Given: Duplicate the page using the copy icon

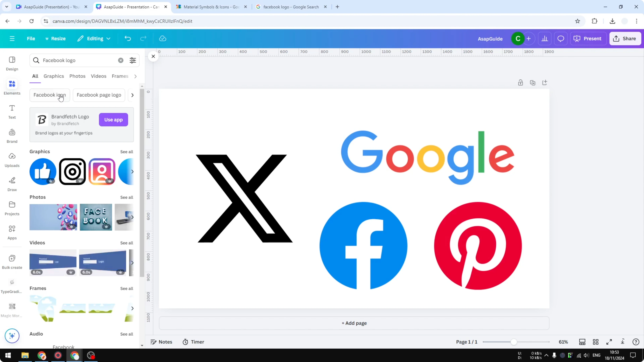Looking at the screenshot, I should [533, 82].
